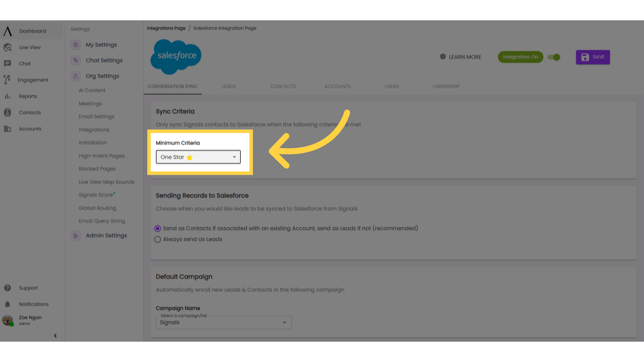The image size is (644, 362).
Task: Click the Save button
Action: coord(593,57)
